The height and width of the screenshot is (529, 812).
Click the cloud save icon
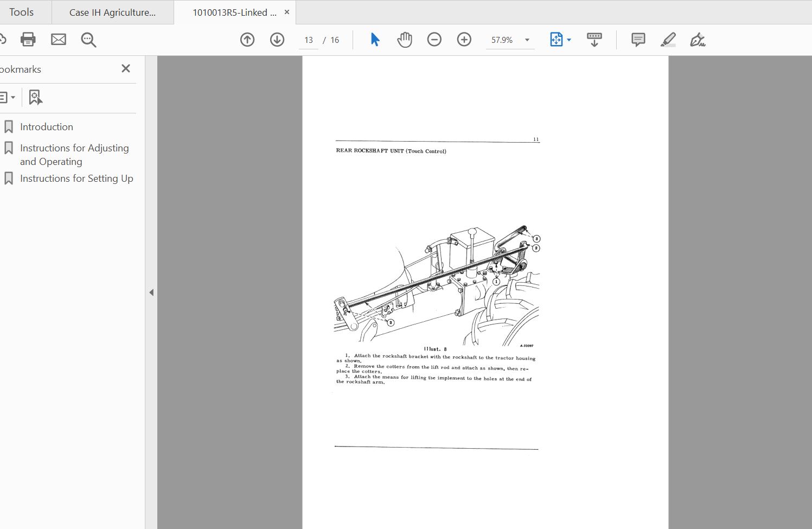point(2,40)
